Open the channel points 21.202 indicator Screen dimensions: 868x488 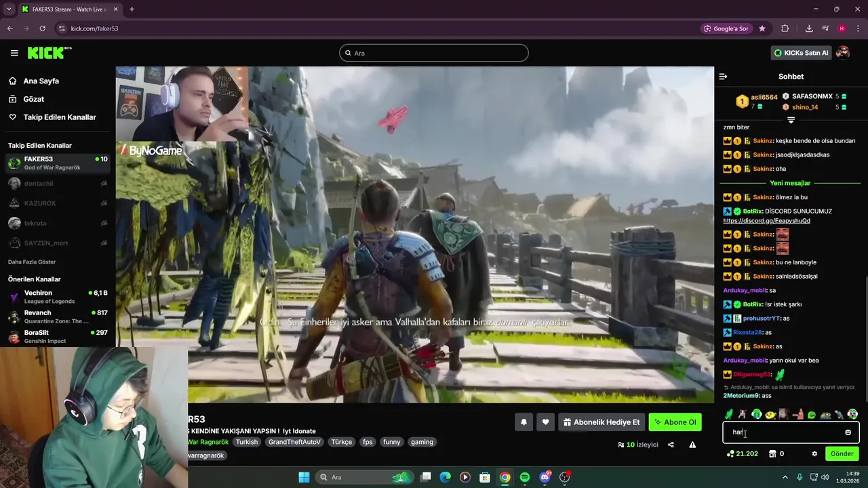click(743, 453)
